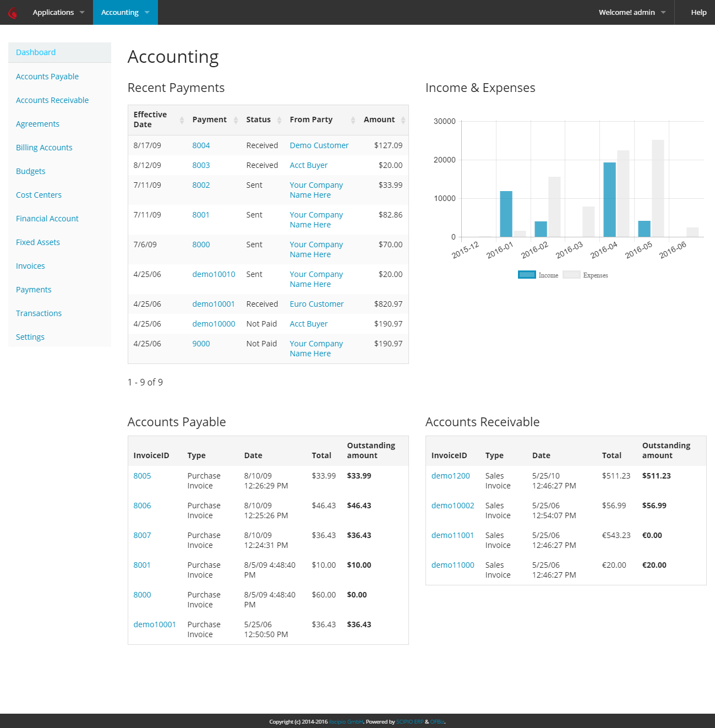Go to Invoices in the sidebar
Viewport: 715px width, 728px height.
point(30,266)
